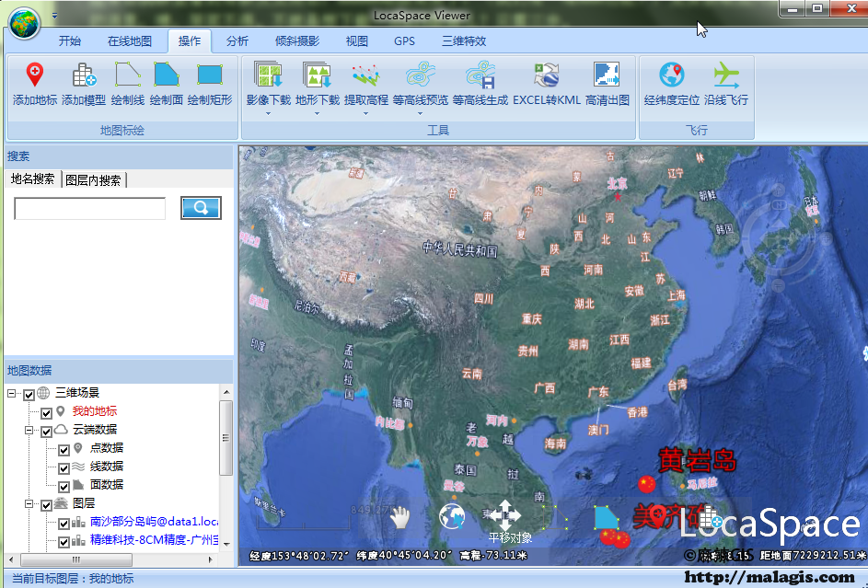Click the navigation compass on the map

[x=779, y=237]
